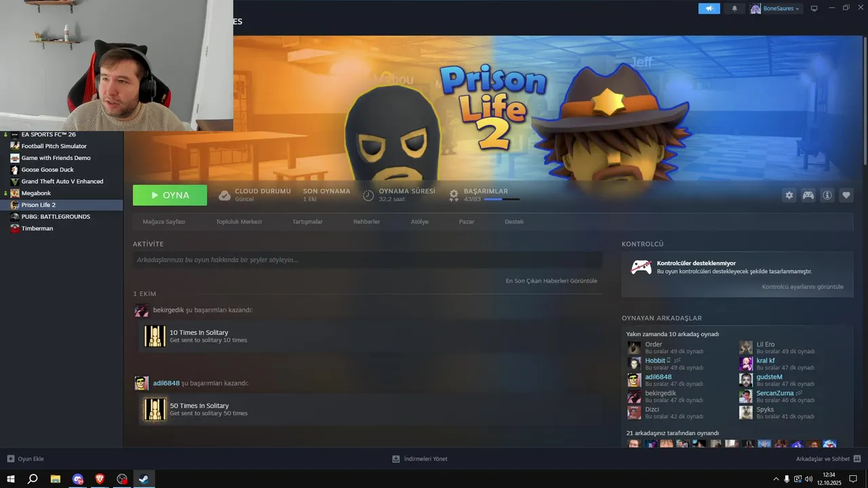The width and height of the screenshot is (868, 488).
Task: Open Windows notification center icon
Action: click(853, 479)
